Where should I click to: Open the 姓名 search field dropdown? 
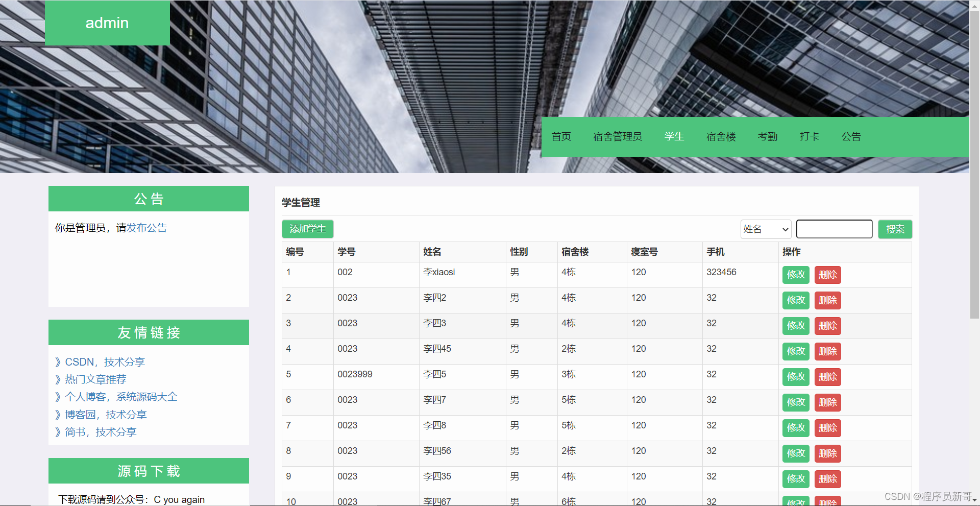766,229
